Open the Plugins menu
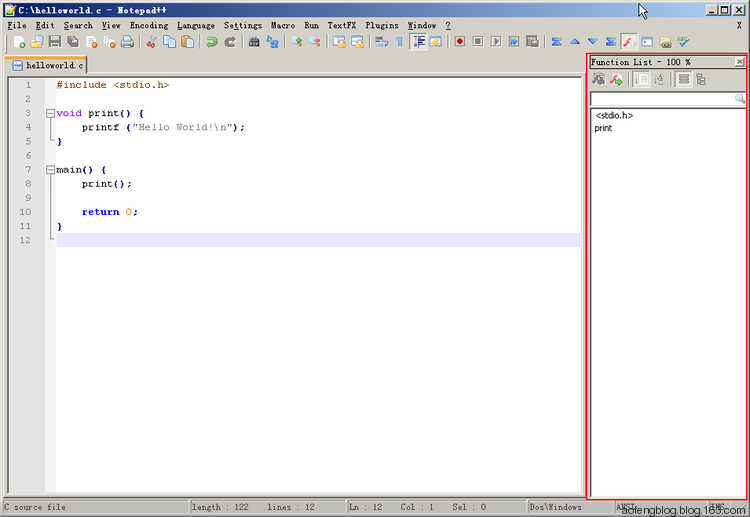 click(382, 25)
